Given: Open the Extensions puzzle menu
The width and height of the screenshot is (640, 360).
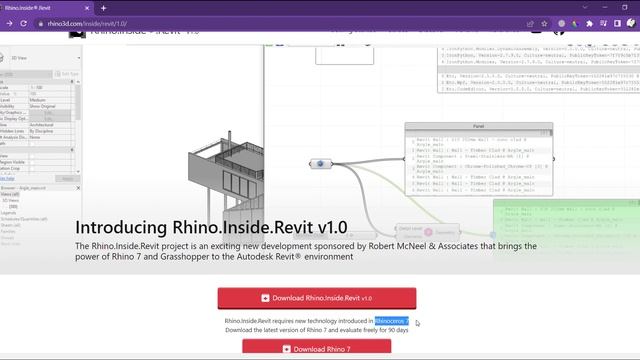Looking at the screenshot, I should coord(589,24).
